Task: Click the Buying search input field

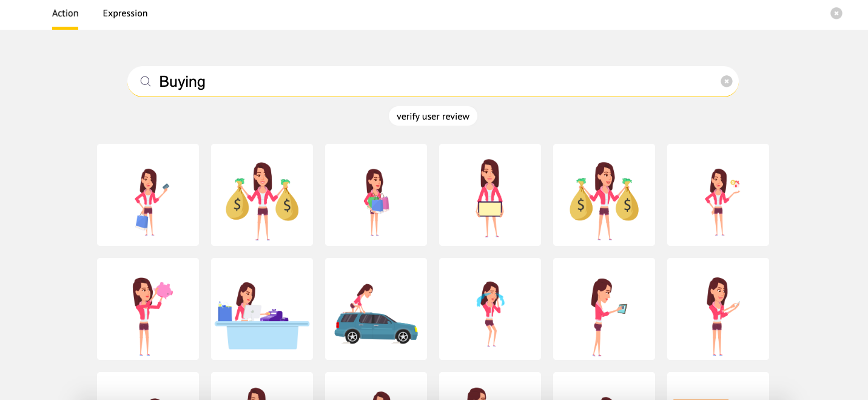Action: [425, 81]
